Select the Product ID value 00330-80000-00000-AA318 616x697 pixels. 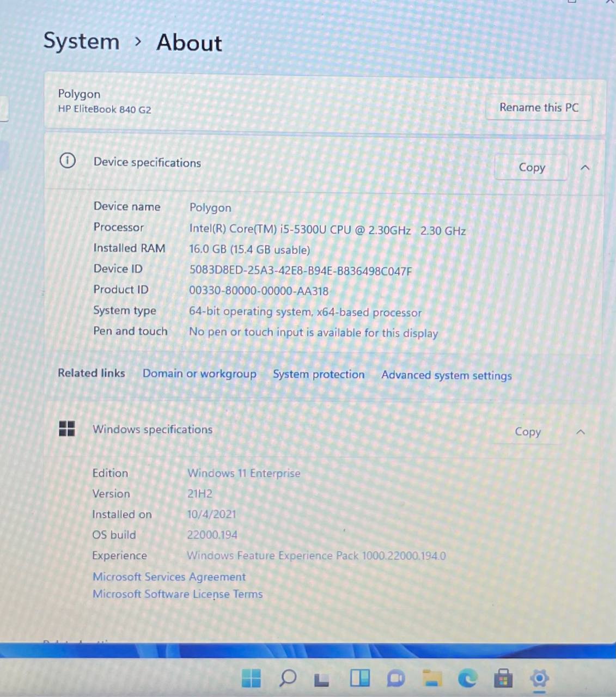[259, 291]
